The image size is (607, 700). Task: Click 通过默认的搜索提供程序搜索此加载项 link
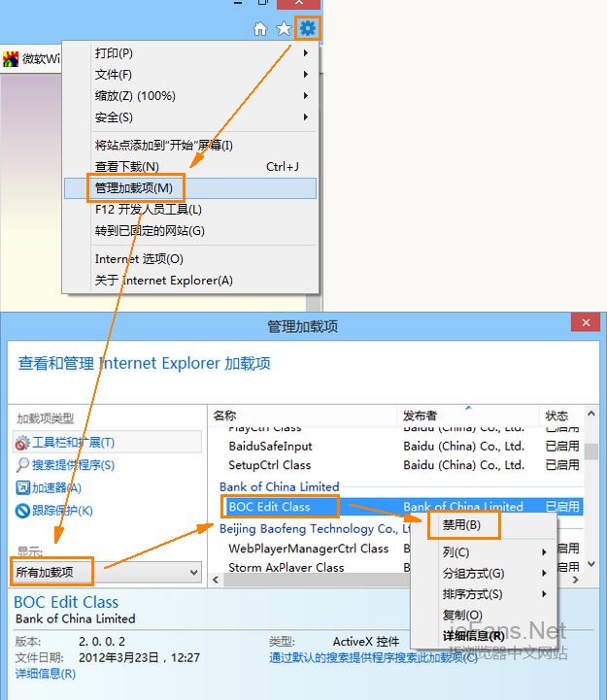coord(373,657)
